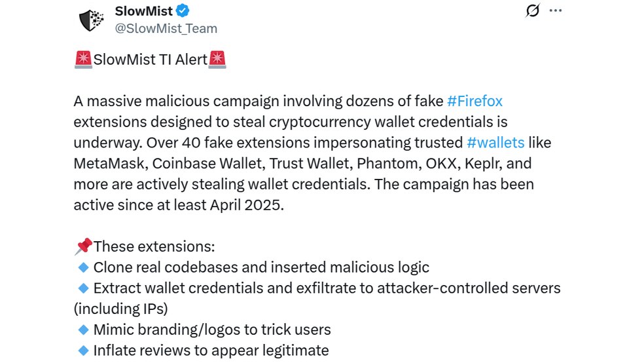Click the (including IPs) text
Screen dimensions: 644x363
point(120,309)
